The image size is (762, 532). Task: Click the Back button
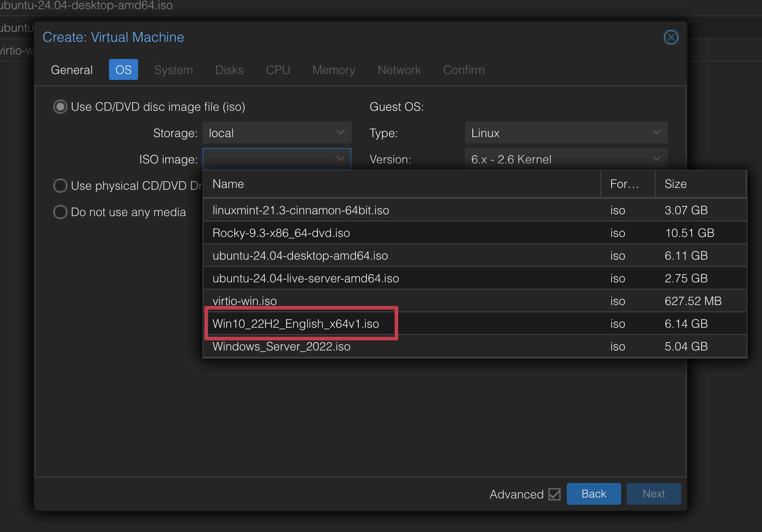pyautogui.click(x=594, y=494)
